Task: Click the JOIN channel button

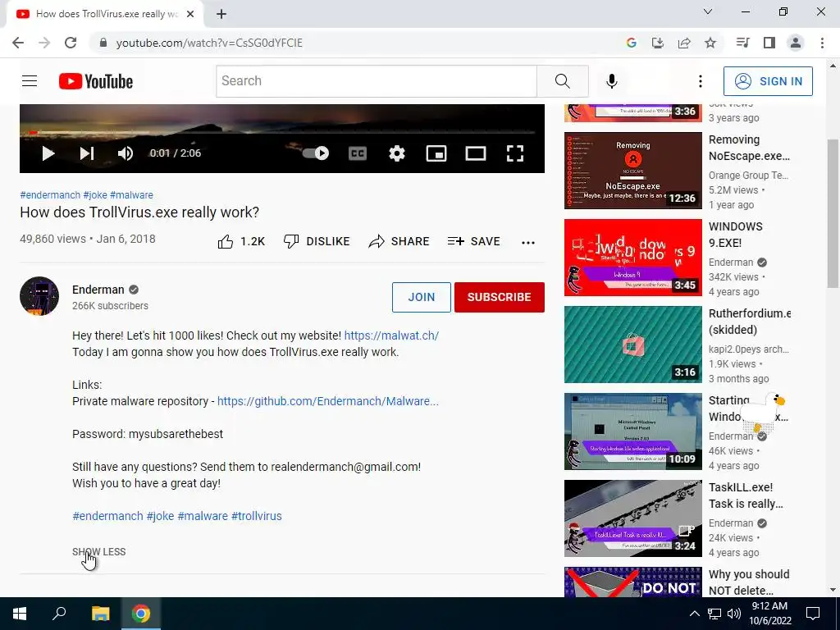Action: [422, 297]
